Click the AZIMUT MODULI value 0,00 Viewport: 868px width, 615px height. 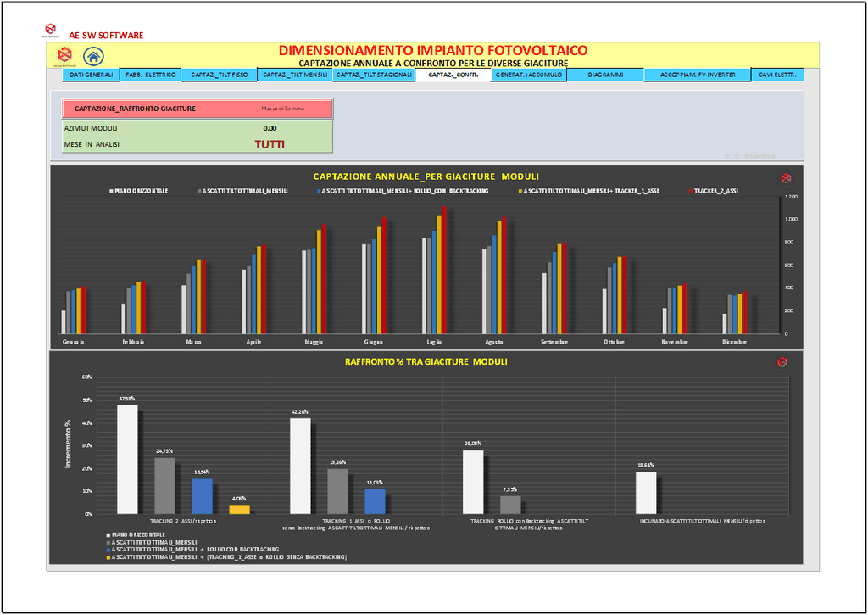click(270, 128)
